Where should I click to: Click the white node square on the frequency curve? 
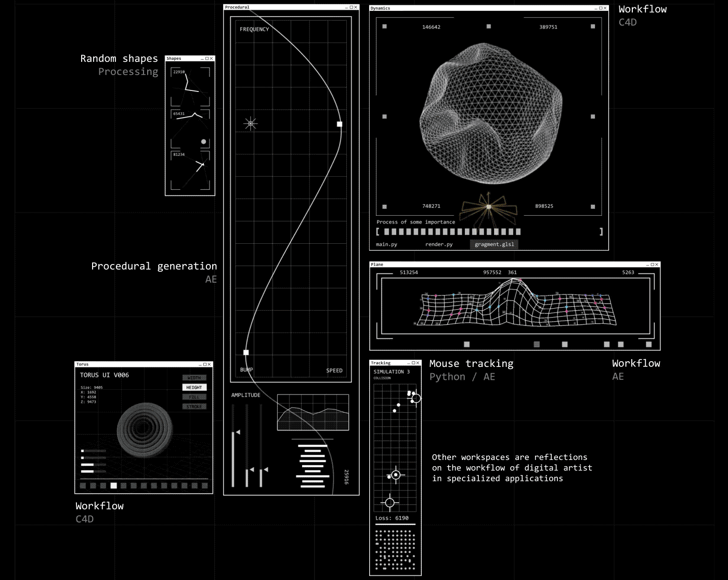pos(340,124)
